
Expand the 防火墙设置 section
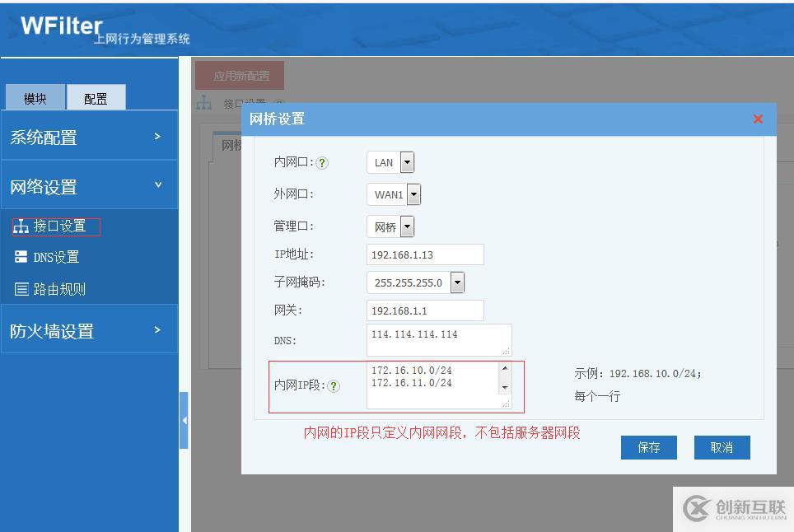click(89, 330)
